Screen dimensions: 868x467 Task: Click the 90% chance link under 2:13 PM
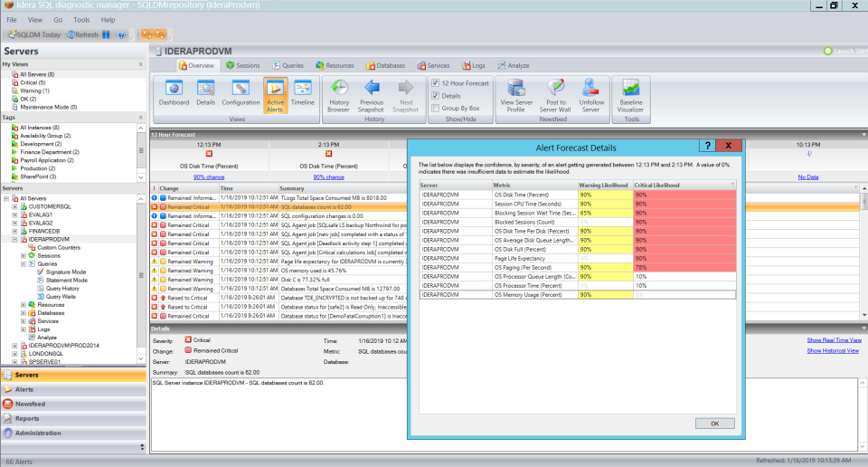(x=329, y=177)
